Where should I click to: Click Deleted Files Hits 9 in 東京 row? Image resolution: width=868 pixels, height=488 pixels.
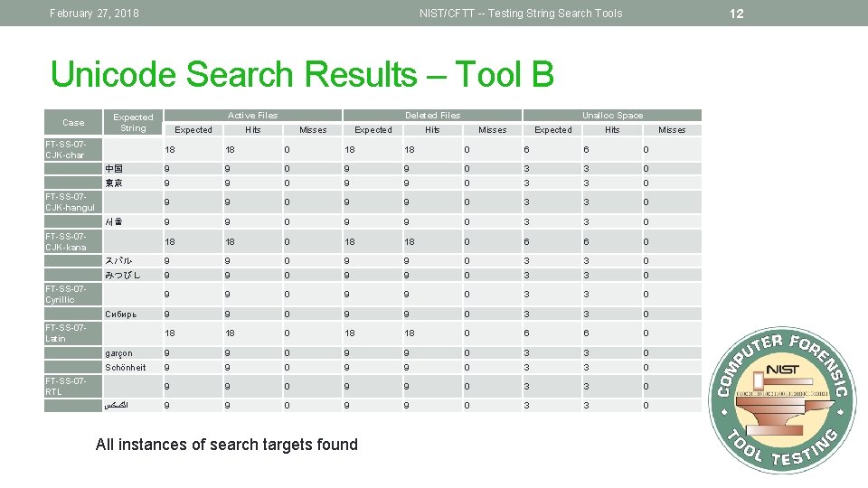pos(406,183)
